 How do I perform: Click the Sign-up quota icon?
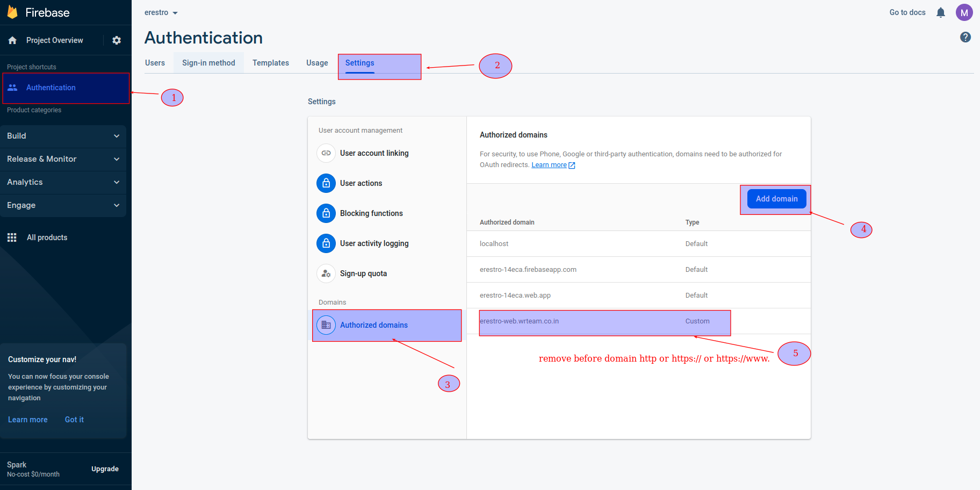tap(326, 273)
